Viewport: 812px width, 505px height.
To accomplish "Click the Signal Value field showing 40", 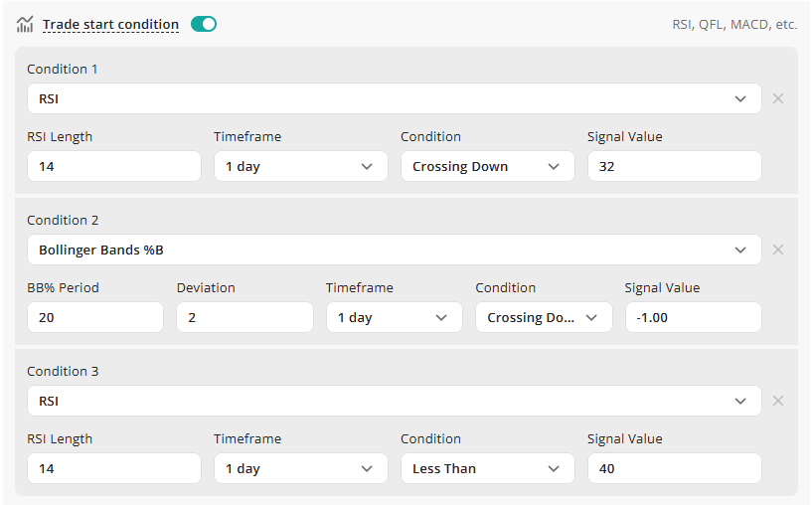I will click(674, 468).
